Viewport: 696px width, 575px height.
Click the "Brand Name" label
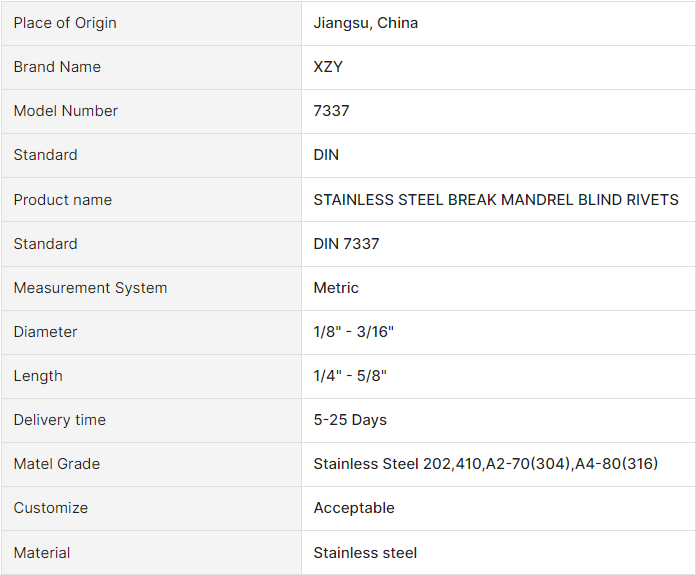coord(57,67)
